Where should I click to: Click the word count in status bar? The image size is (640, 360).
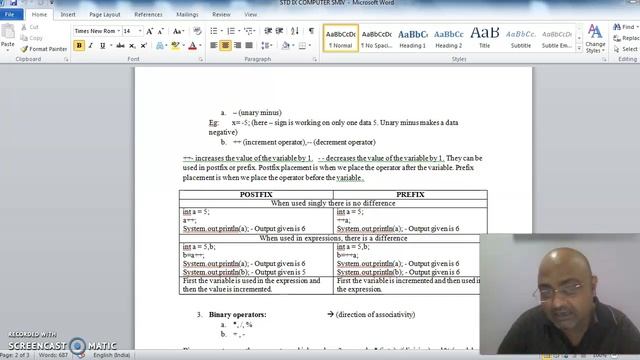click(x=53, y=355)
